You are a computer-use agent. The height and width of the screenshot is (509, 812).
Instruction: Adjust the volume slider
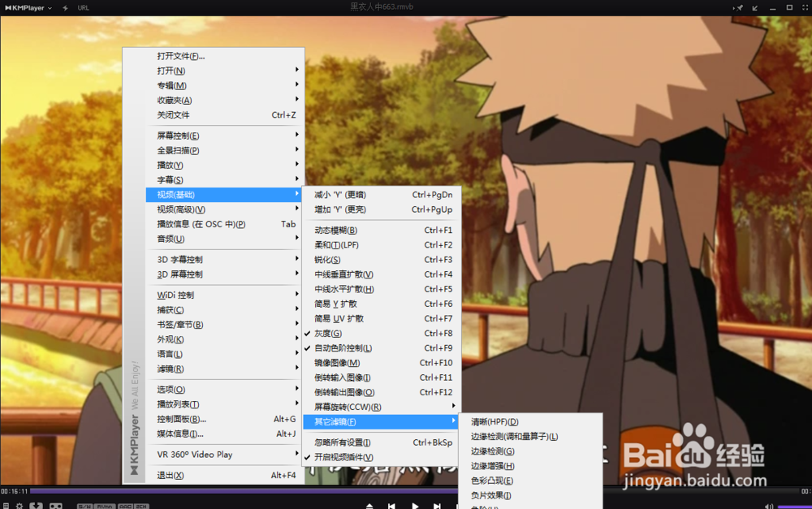[x=794, y=507]
